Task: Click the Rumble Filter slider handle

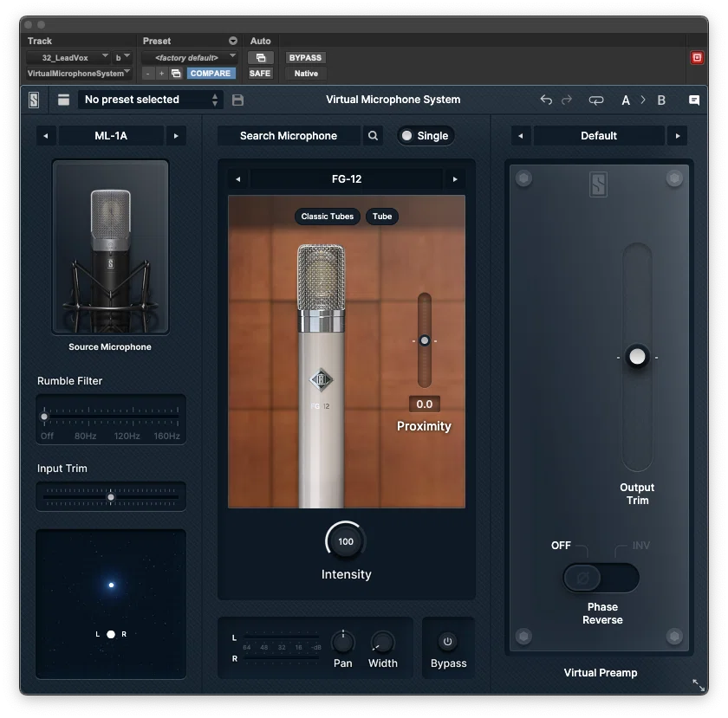Action: click(44, 417)
